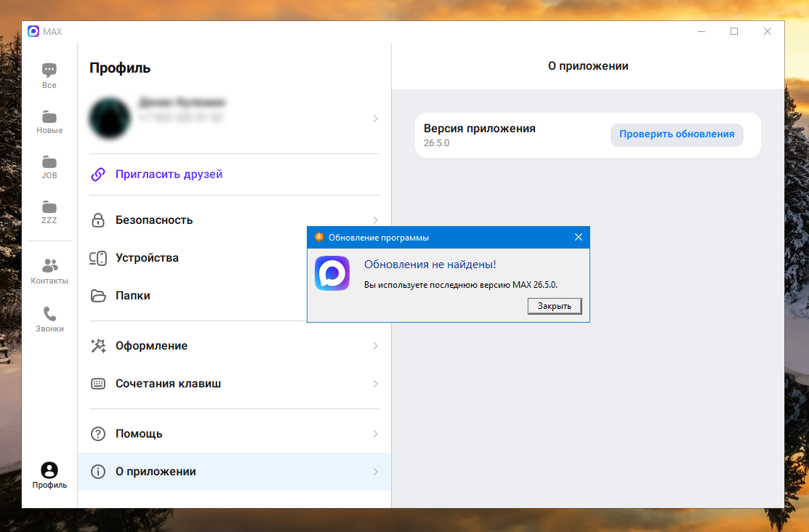Expand the Помощь chevron
The height and width of the screenshot is (532, 809).
[376, 433]
